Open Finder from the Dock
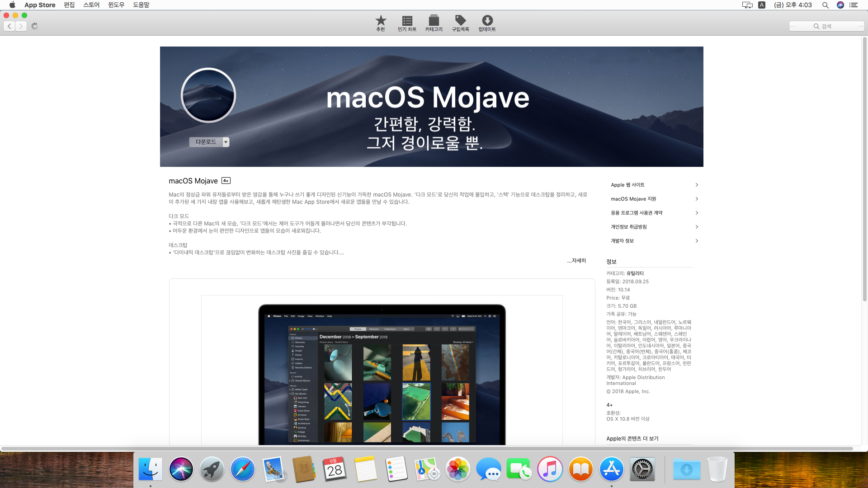 coord(151,469)
